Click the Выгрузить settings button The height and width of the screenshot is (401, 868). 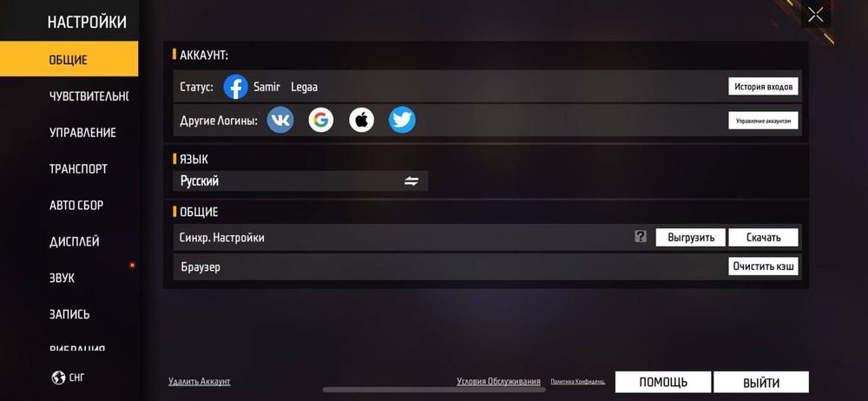pyautogui.click(x=690, y=238)
